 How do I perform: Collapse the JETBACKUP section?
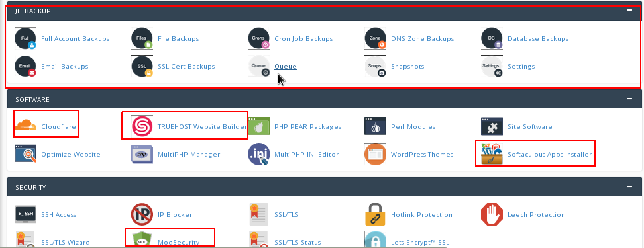[x=629, y=10]
